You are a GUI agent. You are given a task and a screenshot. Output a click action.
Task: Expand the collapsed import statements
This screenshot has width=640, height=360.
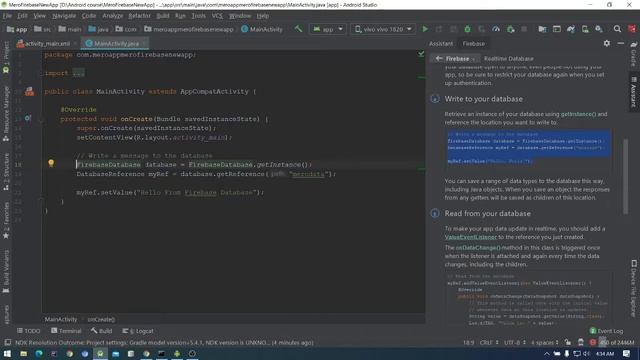click(x=78, y=73)
